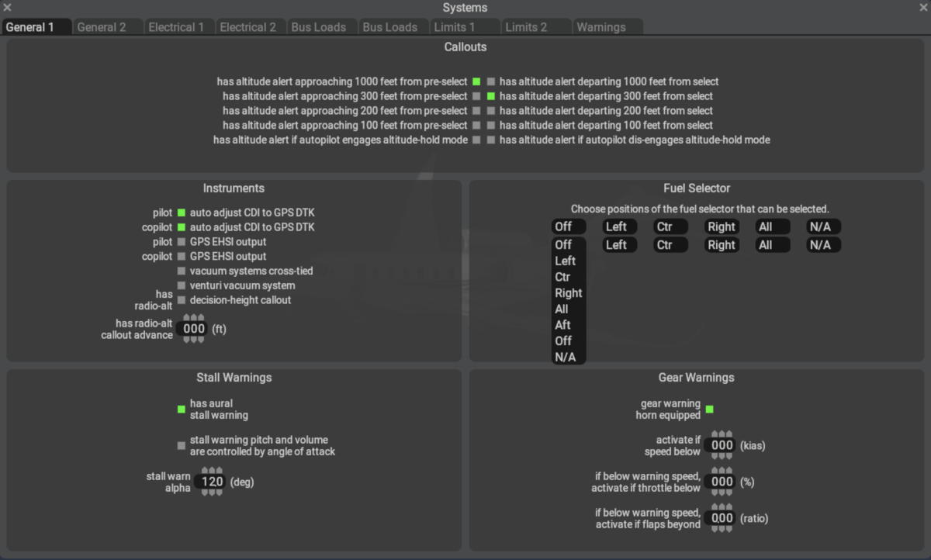
Task: Increase stall warn alpha using up arrows
Action: 212,471
